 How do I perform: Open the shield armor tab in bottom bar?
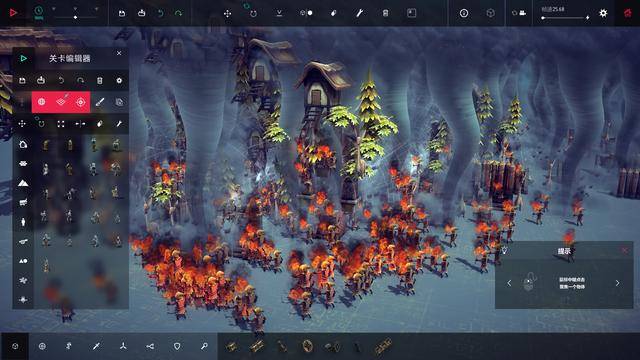pyautogui.click(x=177, y=346)
